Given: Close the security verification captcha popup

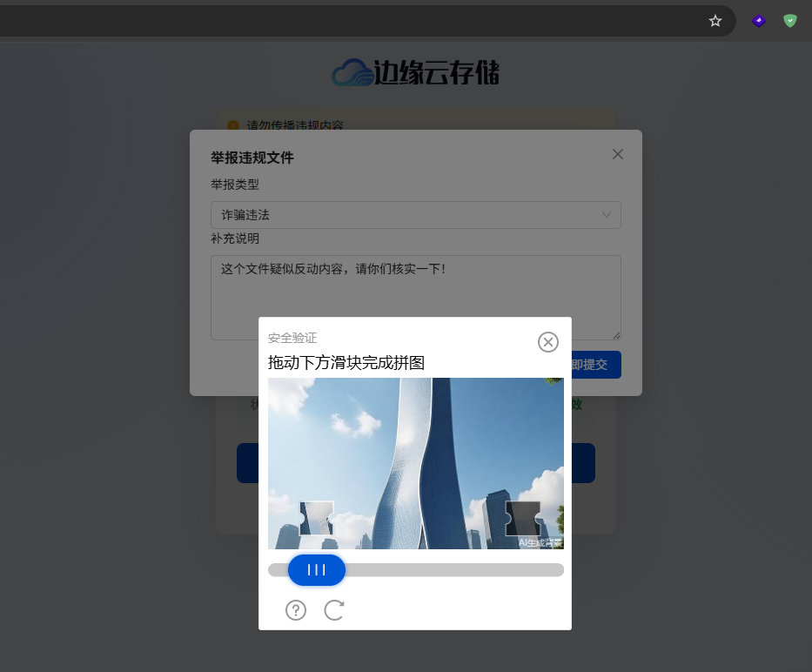Looking at the screenshot, I should [548, 342].
